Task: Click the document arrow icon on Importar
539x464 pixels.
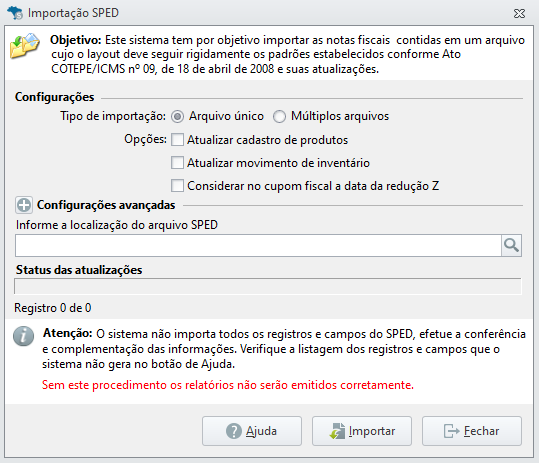Action: (x=337, y=431)
